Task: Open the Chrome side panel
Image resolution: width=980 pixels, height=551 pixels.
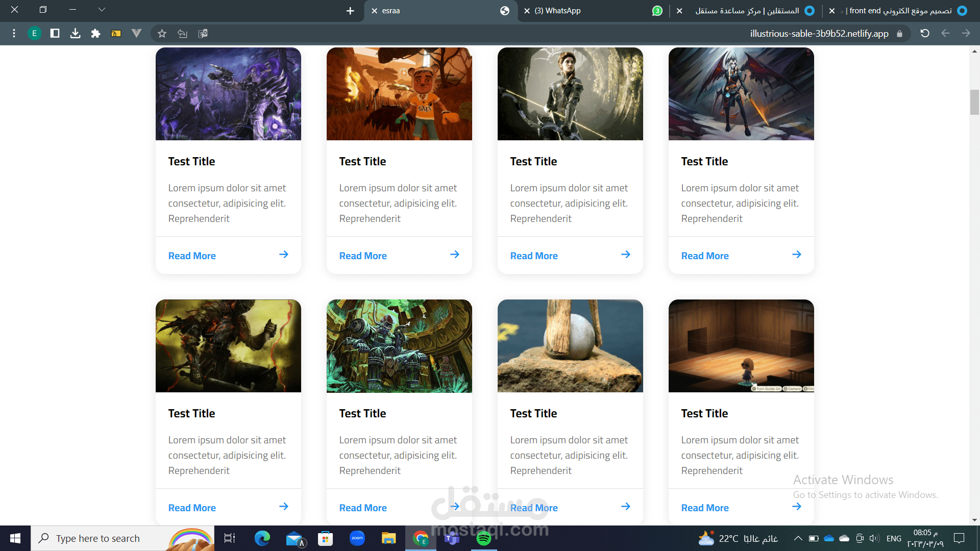Action: [55, 34]
